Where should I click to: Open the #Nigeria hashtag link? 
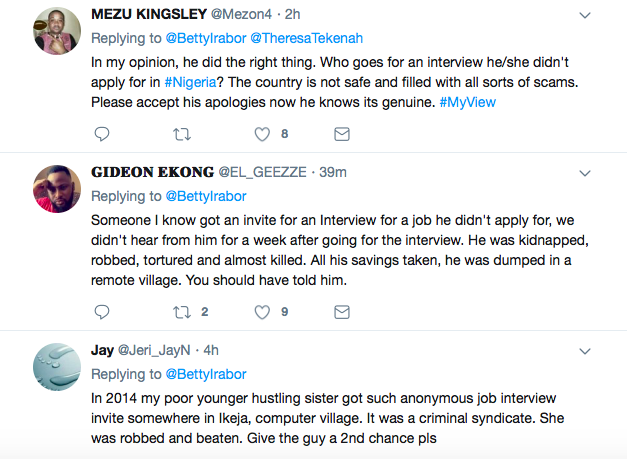pos(190,82)
